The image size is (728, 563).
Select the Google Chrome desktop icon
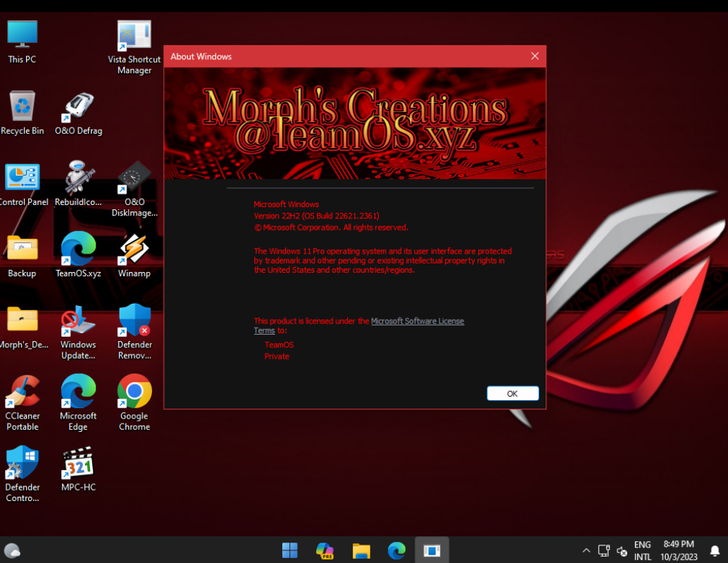point(134,403)
